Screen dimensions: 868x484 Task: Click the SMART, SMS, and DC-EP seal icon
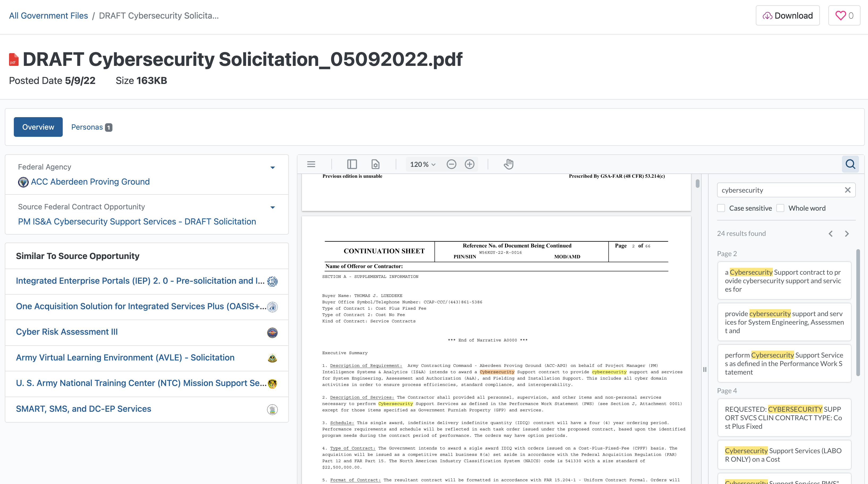coord(272,409)
